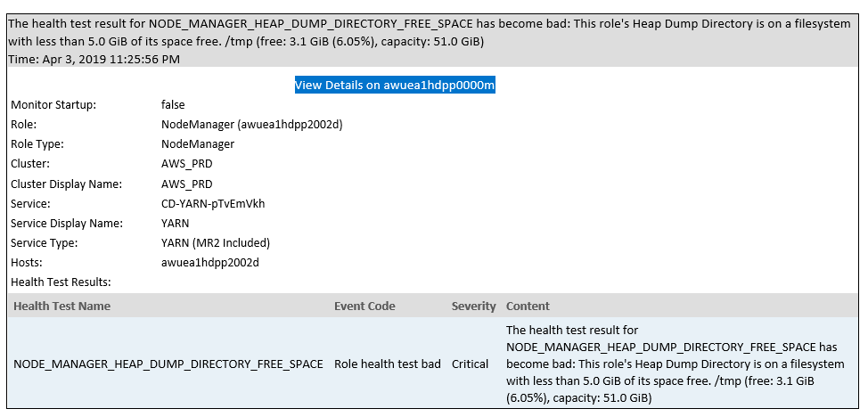
Task: Click the Role health test bad cell
Action: [387, 364]
